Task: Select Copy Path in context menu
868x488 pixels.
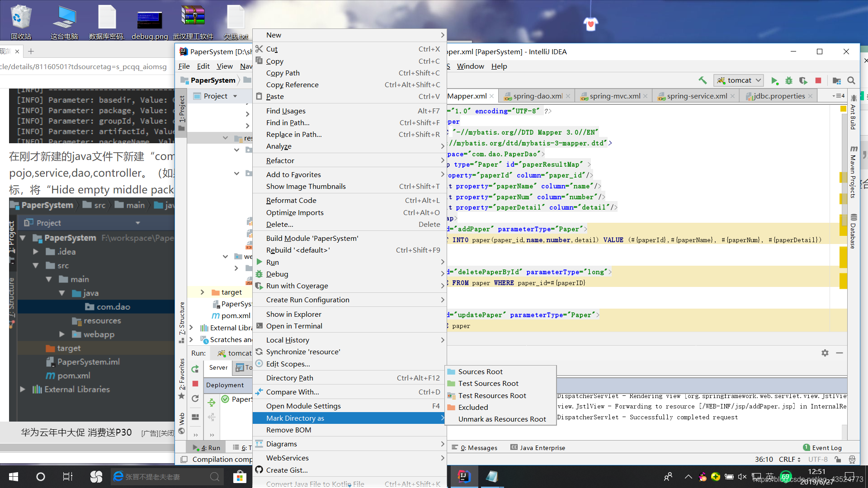Action: 349,73
